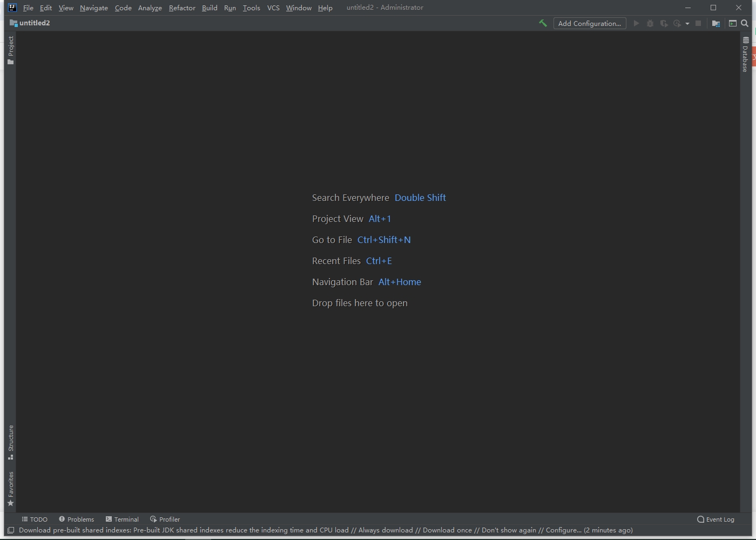
Task: Show the Project tool window
Action: tap(10, 50)
